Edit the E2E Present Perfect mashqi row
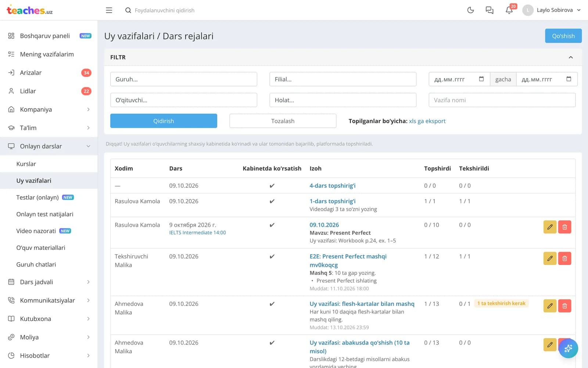Image resolution: width=588 pixels, height=368 pixels. coord(550,258)
